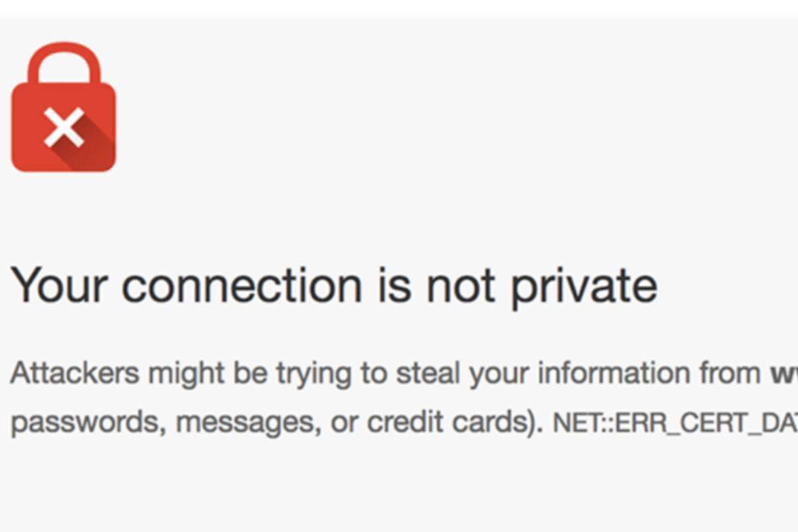Click the white strip above the error page

tap(399, 9)
